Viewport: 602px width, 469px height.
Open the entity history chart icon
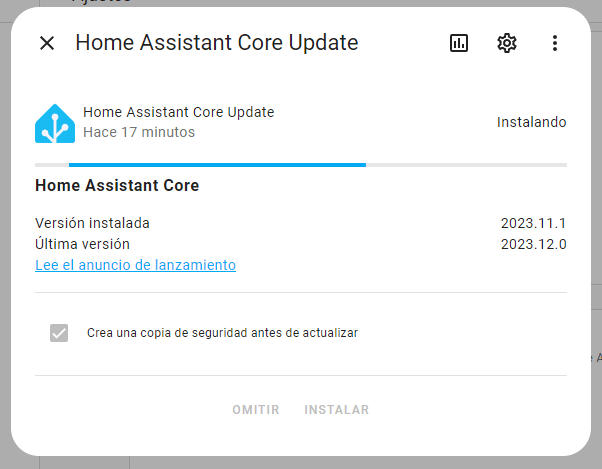click(459, 43)
